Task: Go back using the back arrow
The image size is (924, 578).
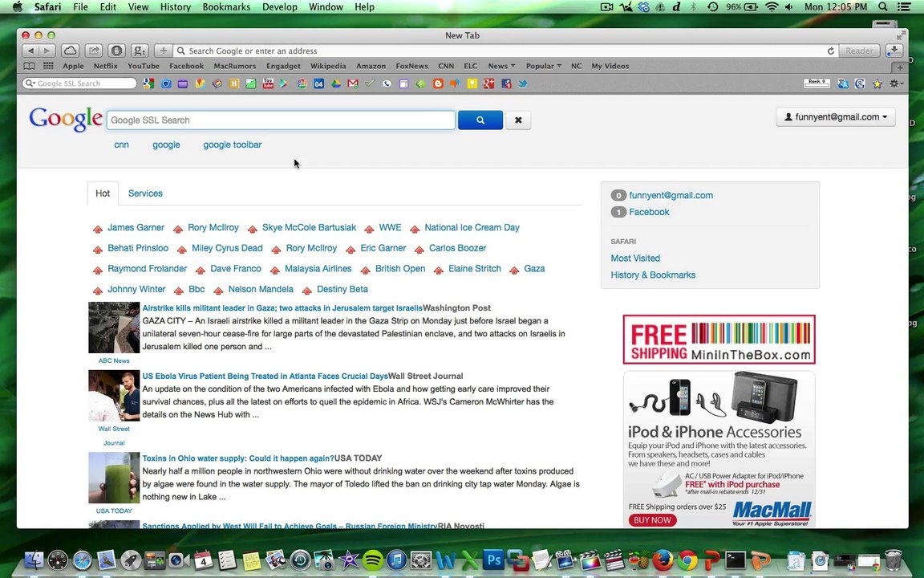Action: [x=30, y=51]
